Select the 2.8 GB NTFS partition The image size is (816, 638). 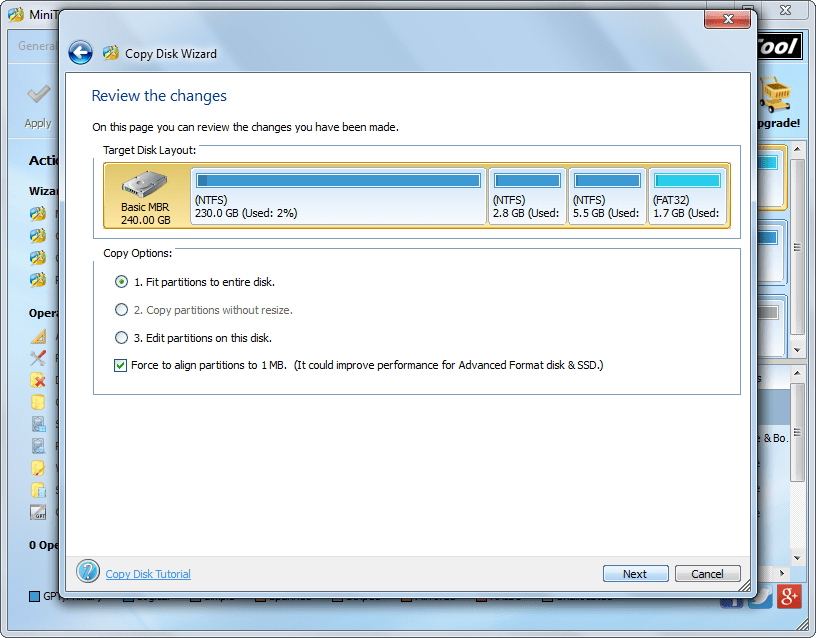(527, 196)
